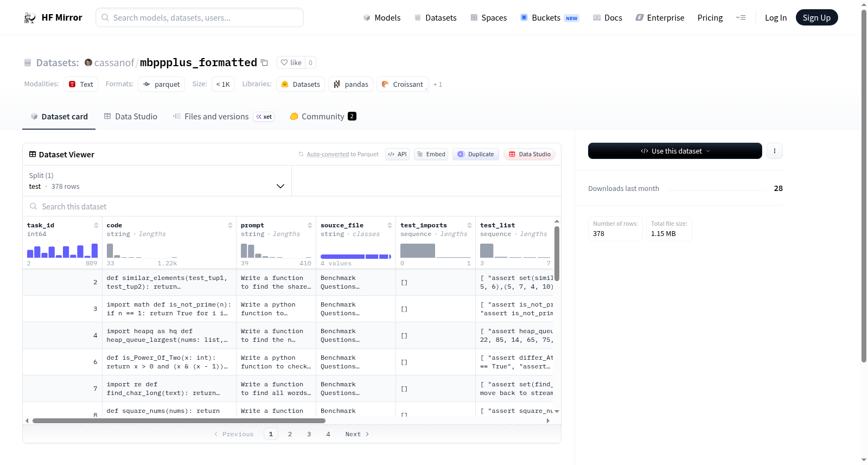Click the table horizontal scrollbar
This screenshot has width=868, height=465.
(x=179, y=421)
